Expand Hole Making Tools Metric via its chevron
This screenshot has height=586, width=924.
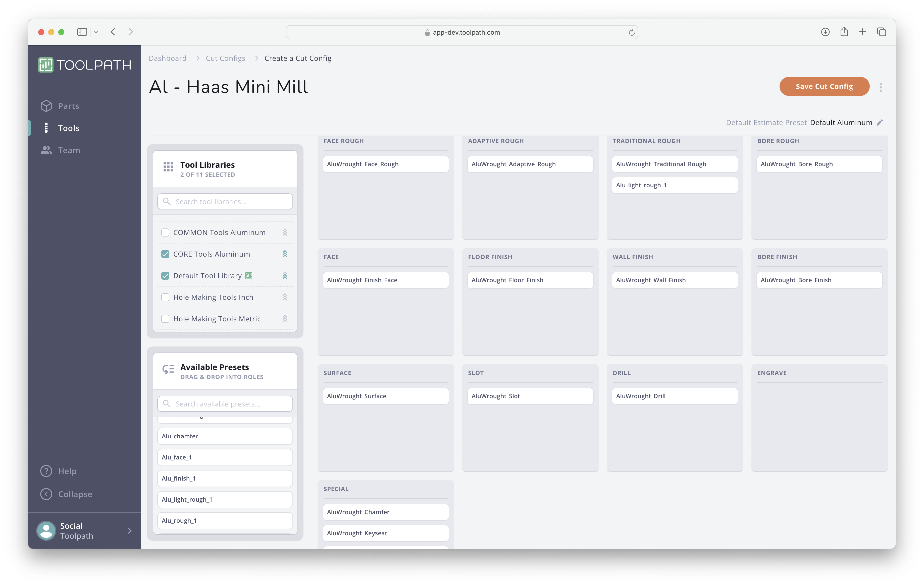click(285, 318)
